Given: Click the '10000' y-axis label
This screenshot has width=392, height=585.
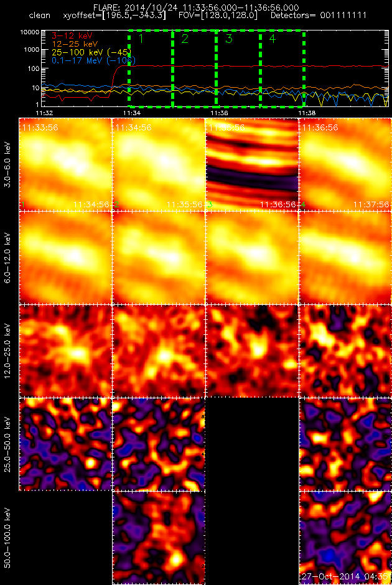Looking at the screenshot, I should (x=30, y=32).
